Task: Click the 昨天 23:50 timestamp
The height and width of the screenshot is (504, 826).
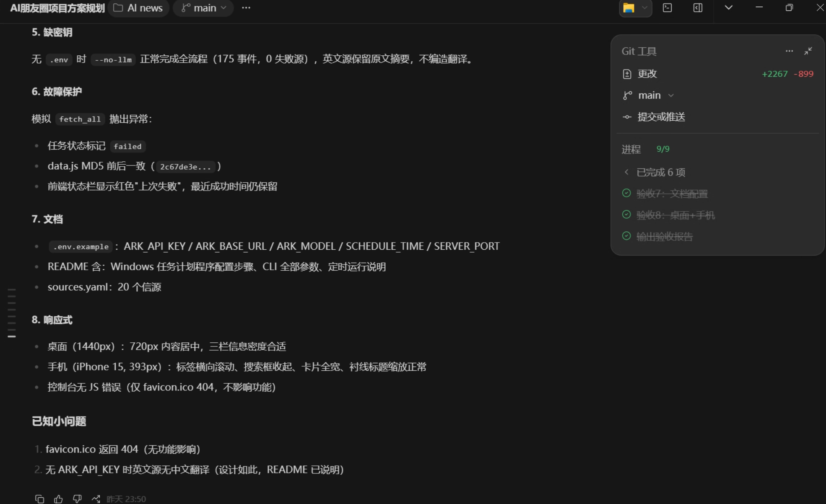Action: click(x=126, y=499)
